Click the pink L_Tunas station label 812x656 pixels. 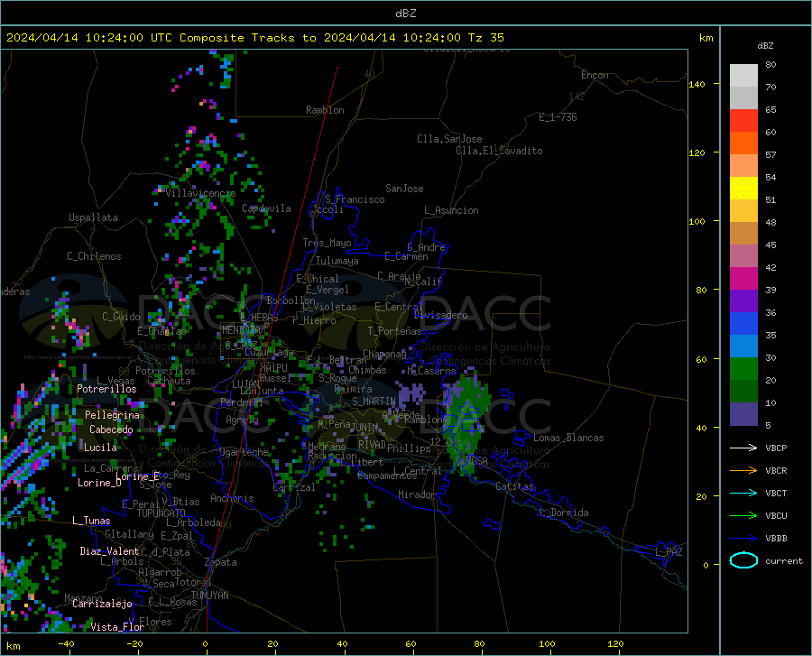click(91, 521)
